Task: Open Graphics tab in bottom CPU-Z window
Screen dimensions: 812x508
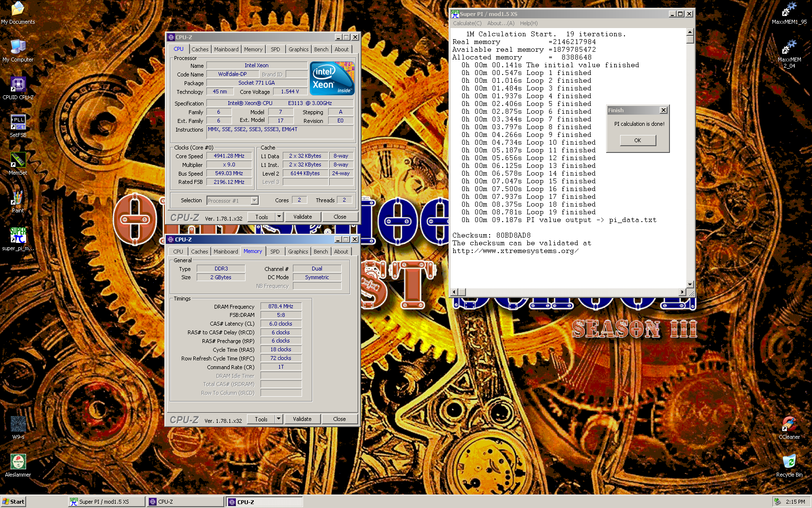Action: (298, 252)
